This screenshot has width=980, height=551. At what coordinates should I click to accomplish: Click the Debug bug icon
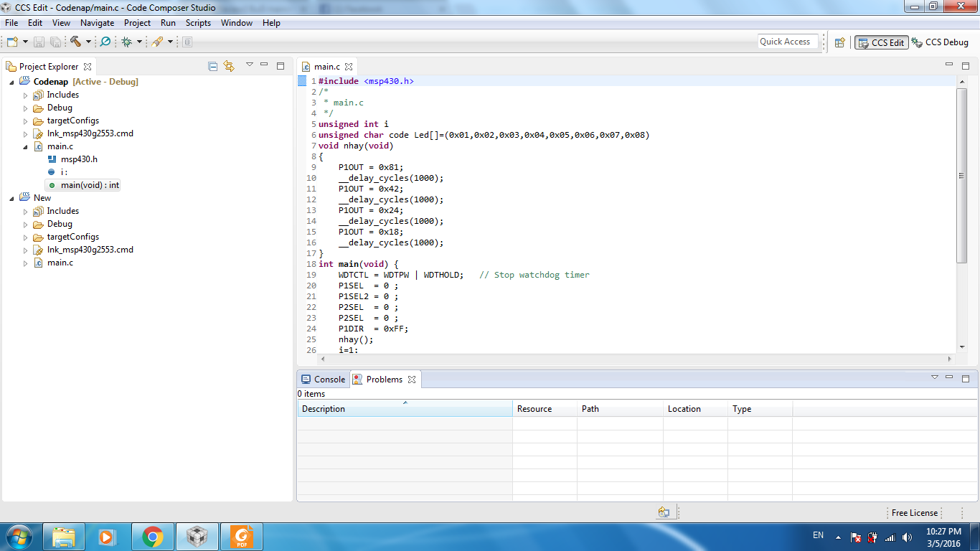tap(127, 42)
